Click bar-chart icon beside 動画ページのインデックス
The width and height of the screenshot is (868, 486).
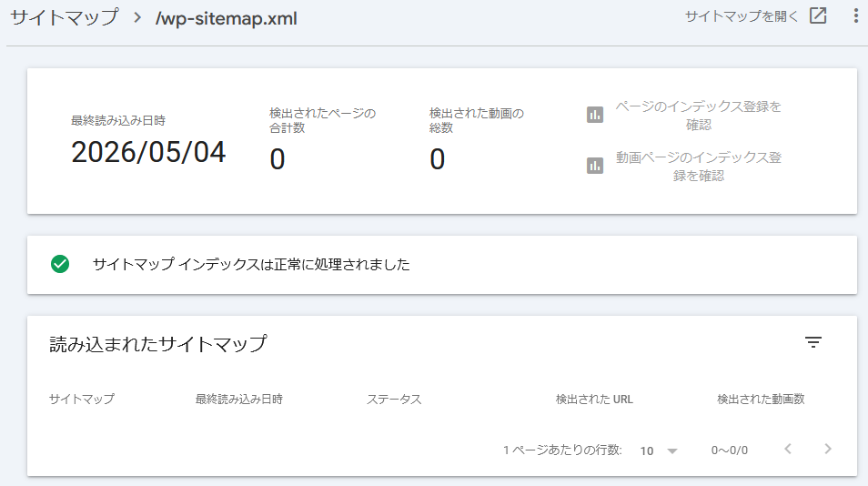tap(595, 166)
